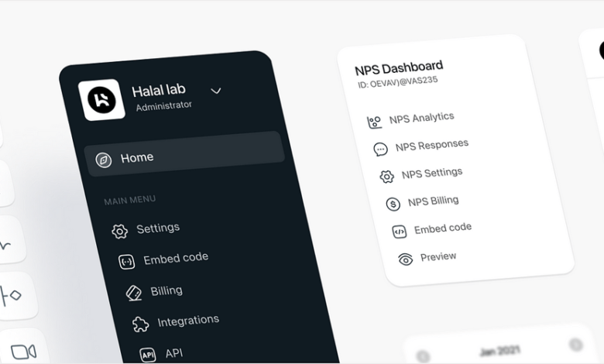Open Embed code in NPS Dashboard card
The image size is (604, 364).
[x=443, y=228]
